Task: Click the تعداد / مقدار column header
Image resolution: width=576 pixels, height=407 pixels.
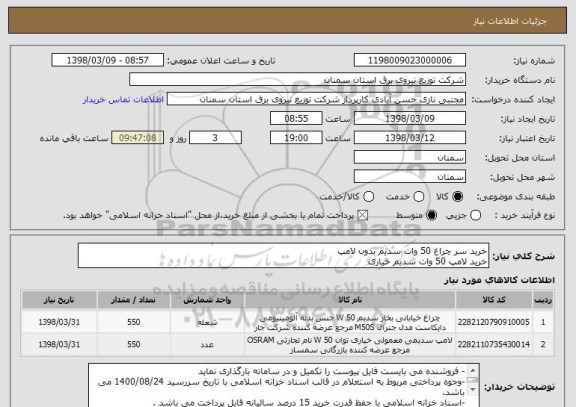Action: (133, 300)
